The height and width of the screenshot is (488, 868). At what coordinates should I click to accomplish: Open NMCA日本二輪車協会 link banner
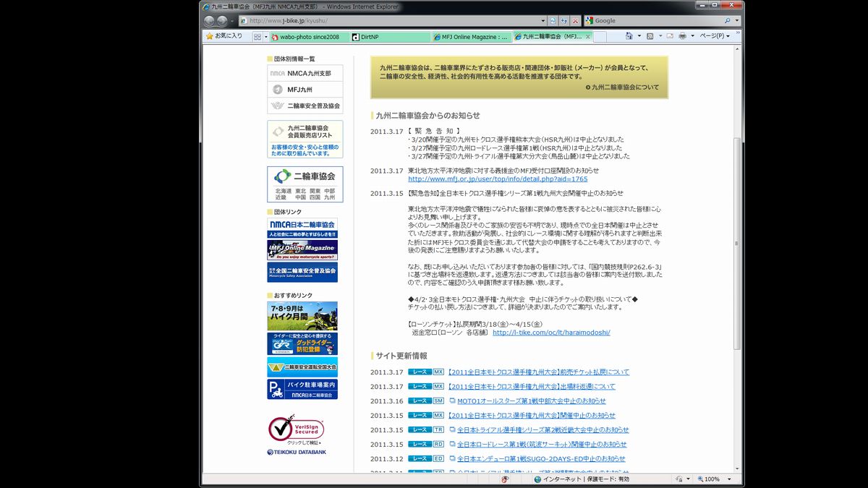point(302,228)
